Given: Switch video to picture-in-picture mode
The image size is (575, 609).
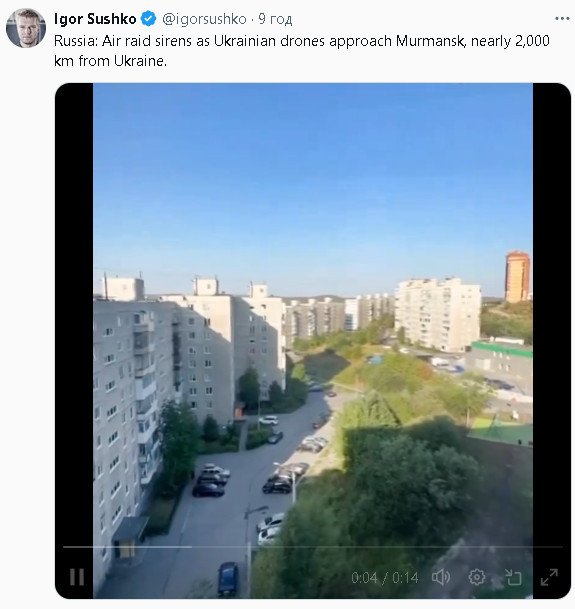Looking at the screenshot, I should tap(513, 578).
